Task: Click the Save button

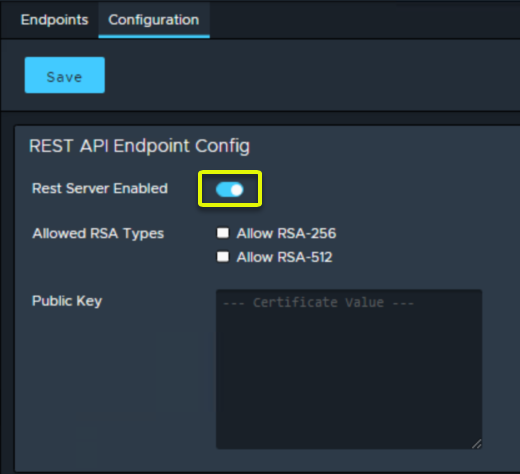Action: 65,75
